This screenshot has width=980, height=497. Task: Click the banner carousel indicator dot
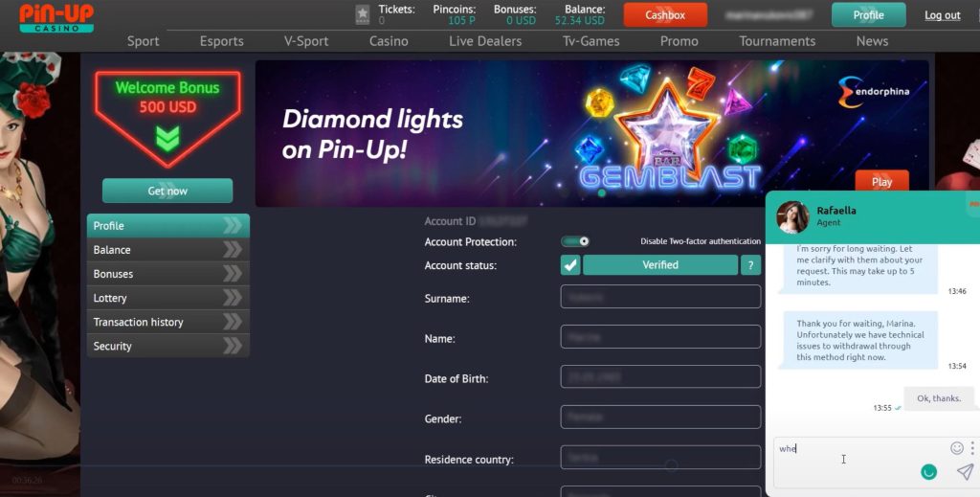point(601,193)
